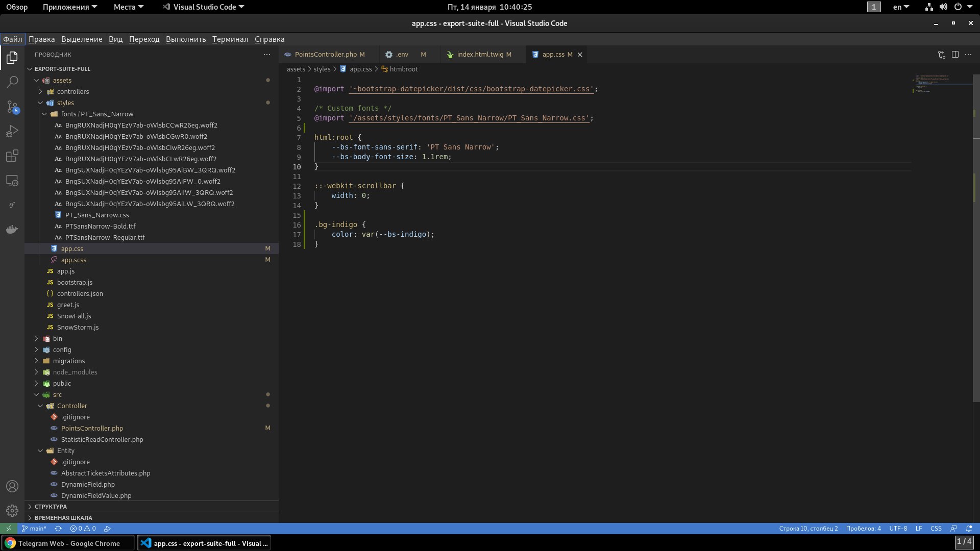Image resolution: width=980 pixels, height=551 pixels.
Task: Open StatisticReadController.php file
Action: pos(152,440)
